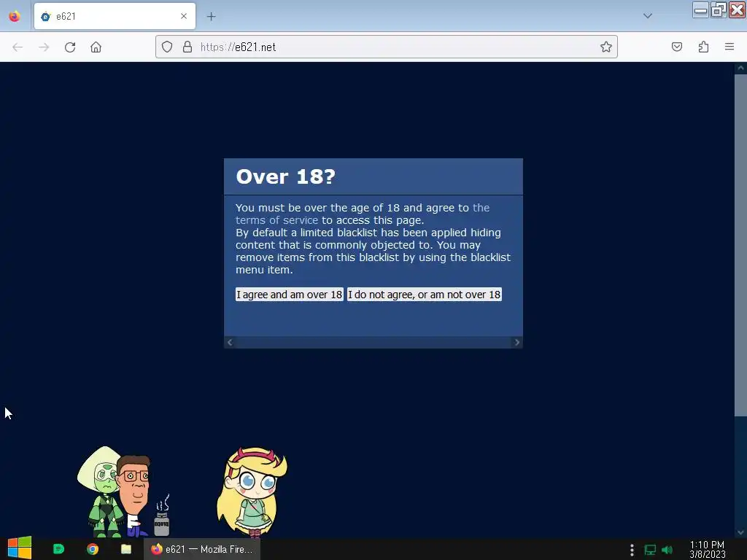
Task: Open the network tray icon
Action: 650,550
